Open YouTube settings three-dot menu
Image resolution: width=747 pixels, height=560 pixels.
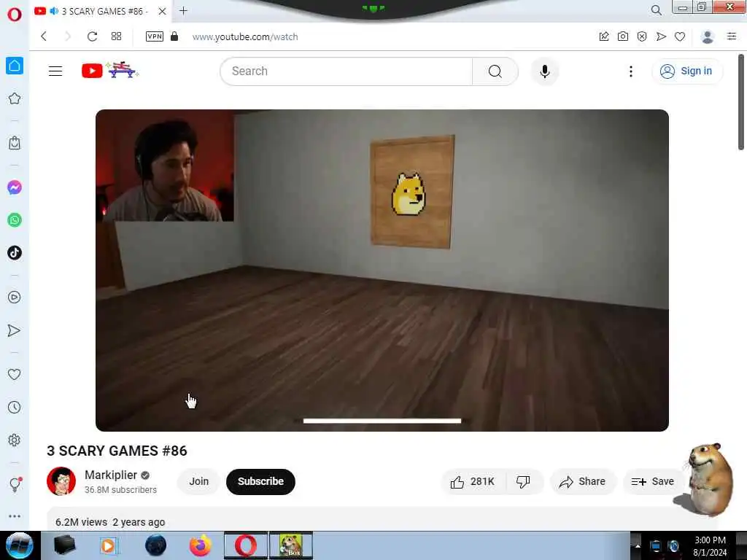tap(631, 71)
